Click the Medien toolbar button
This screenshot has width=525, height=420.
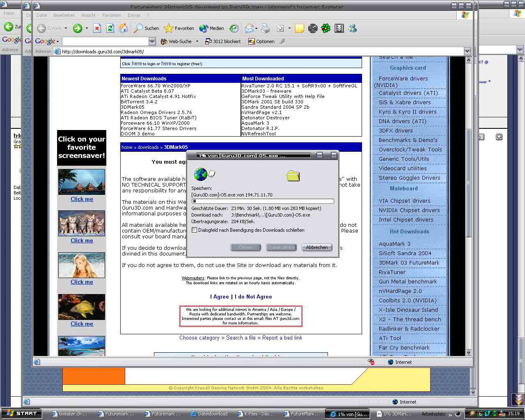coord(212,28)
